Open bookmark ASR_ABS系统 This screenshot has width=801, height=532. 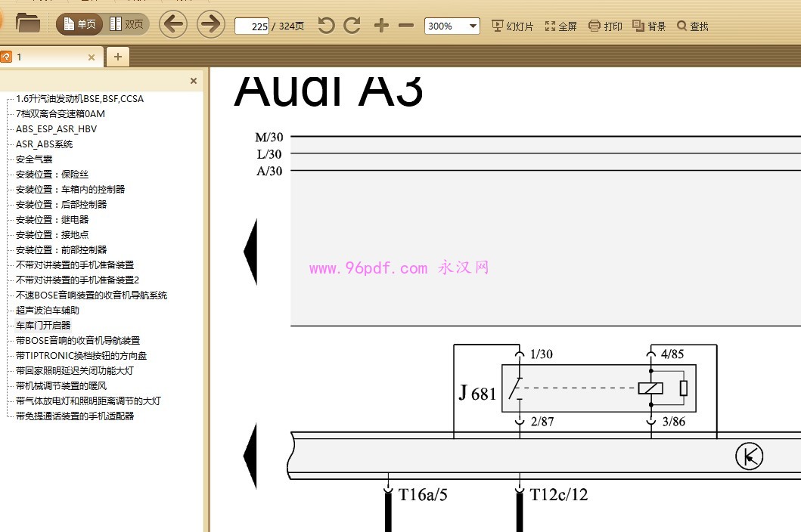coord(44,144)
